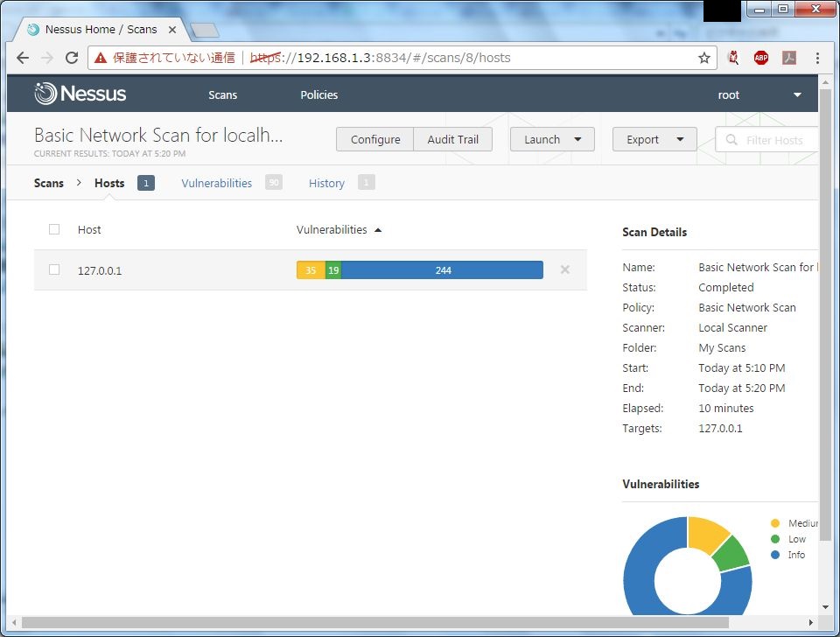Click the Status value 'Completed'

click(x=726, y=288)
